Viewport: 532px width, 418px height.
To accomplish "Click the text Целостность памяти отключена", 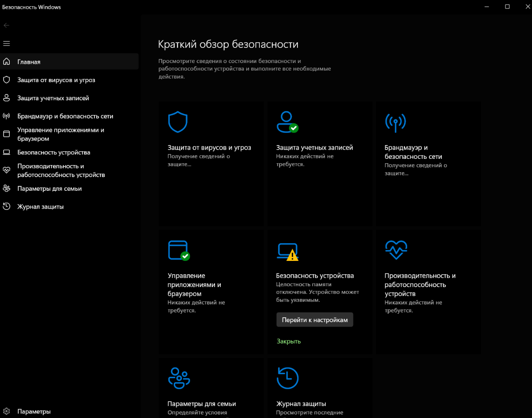I will [304, 288].
